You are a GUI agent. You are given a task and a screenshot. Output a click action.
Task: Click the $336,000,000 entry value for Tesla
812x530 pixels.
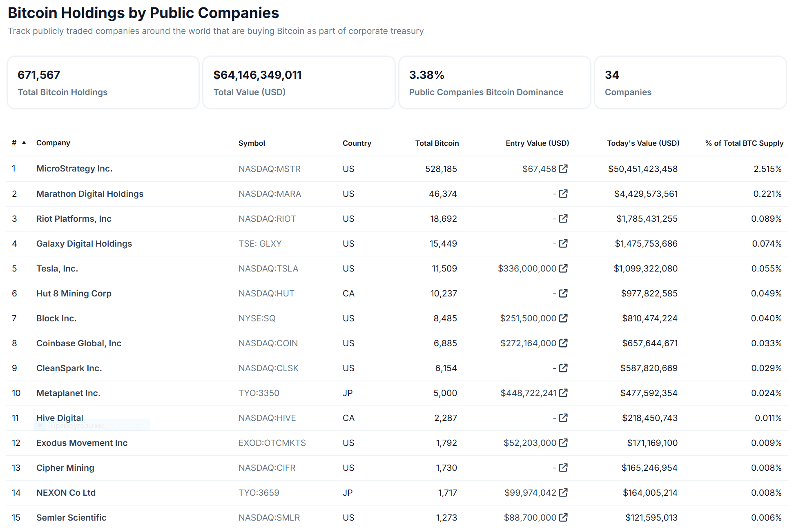click(x=527, y=269)
